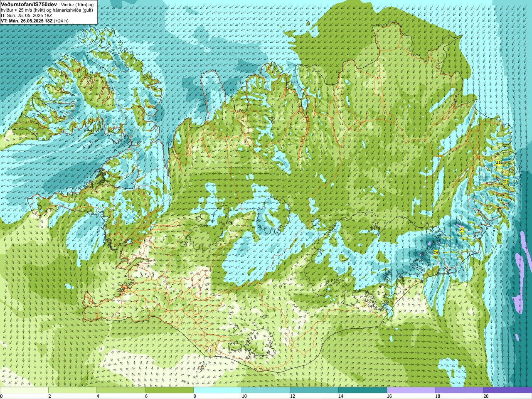Image resolution: width=532 pixels, height=399 pixels.
Task: Click the yellow 26 label southwest of label 29
Action: (x=436, y=252)
